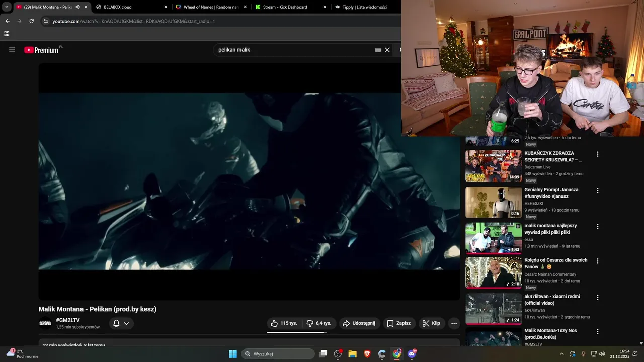Viewport: 644px width, 362px height.
Task: Open the Chrome icon on the taskbar
Action: [397, 354]
